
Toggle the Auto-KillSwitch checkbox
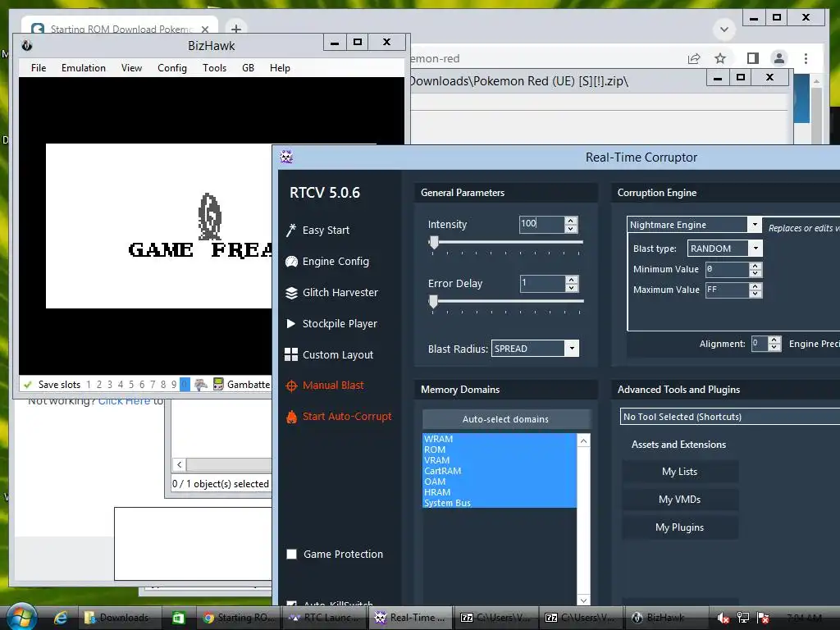point(291,605)
